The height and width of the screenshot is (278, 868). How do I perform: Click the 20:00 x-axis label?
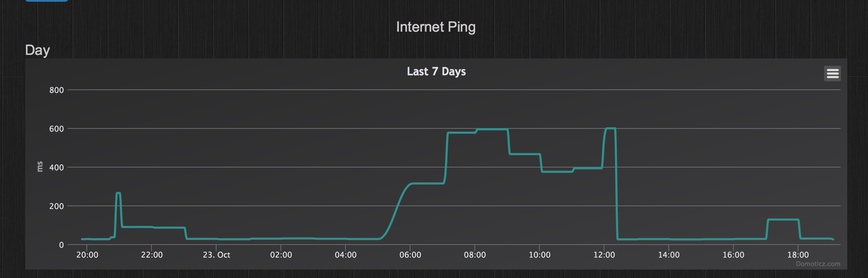click(x=87, y=255)
